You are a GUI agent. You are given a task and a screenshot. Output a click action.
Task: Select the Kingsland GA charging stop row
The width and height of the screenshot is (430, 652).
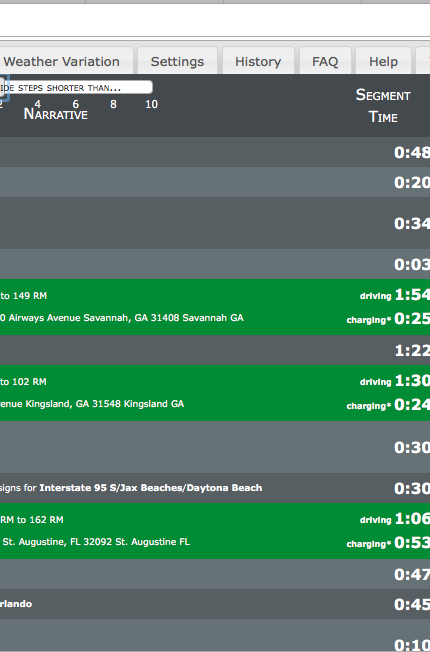pyautogui.click(x=215, y=393)
